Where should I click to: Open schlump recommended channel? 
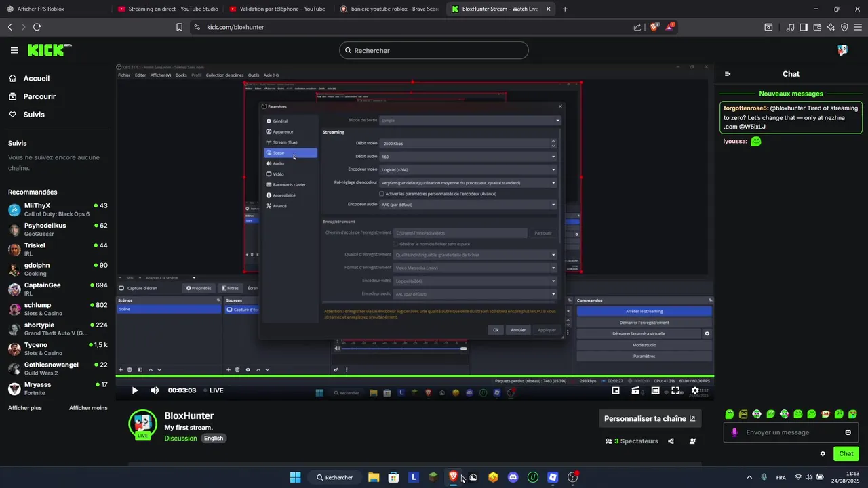click(58, 309)
